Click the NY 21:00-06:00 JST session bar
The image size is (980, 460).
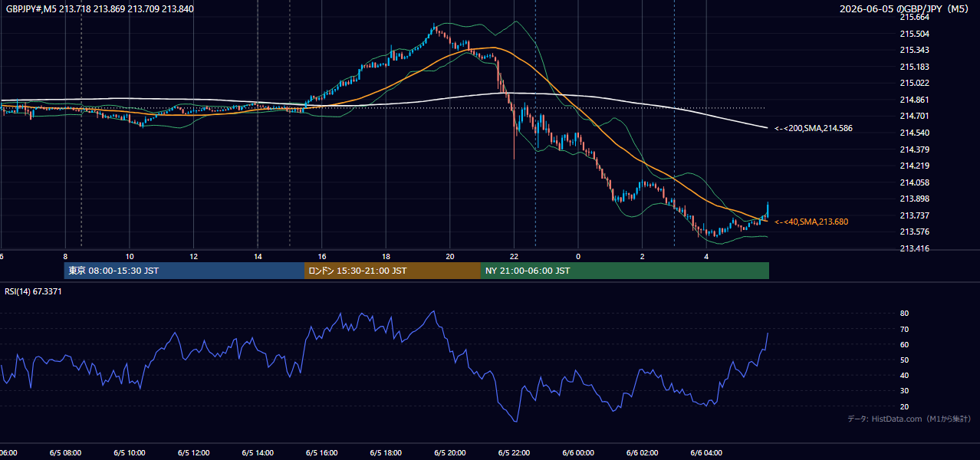point(625,271)
